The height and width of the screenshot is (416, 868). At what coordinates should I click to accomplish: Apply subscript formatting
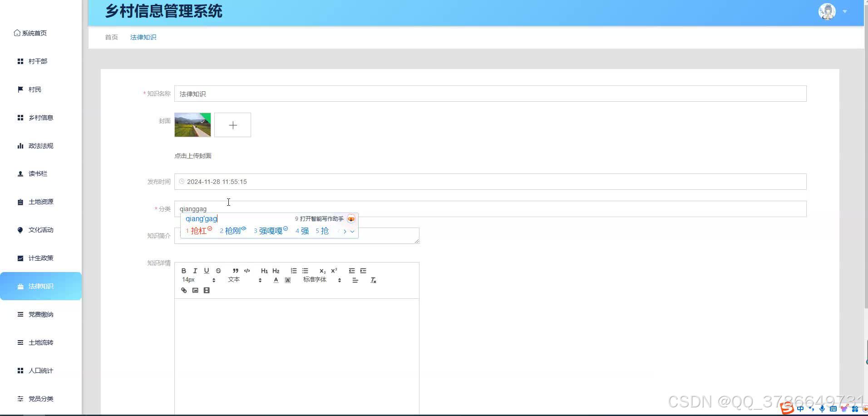pyautogui.click(x=322, y=271)
